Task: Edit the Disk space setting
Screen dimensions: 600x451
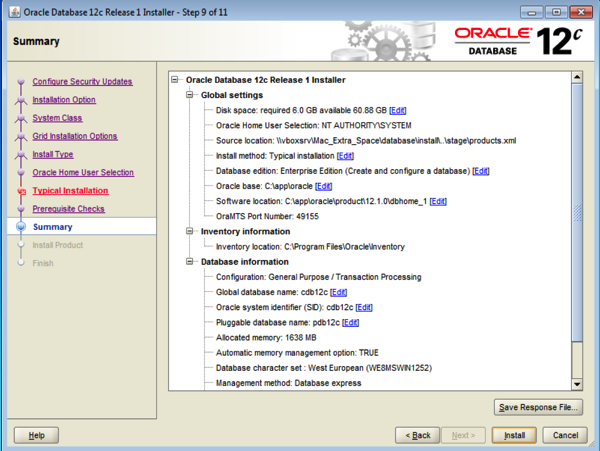Action: pos(398,110)
